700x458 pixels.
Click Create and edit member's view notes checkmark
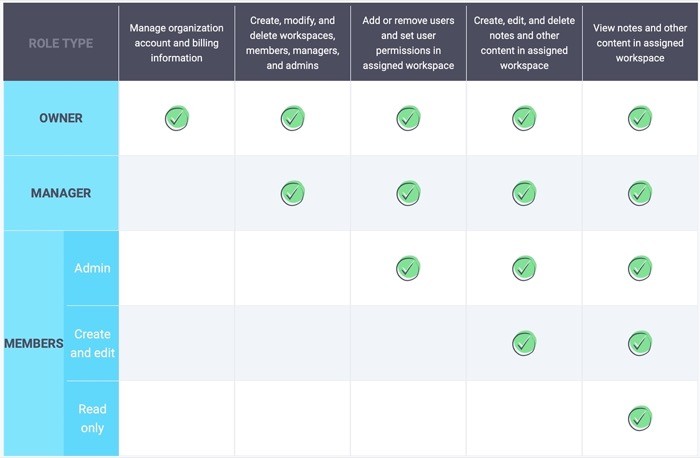click(x=640, y=343)
